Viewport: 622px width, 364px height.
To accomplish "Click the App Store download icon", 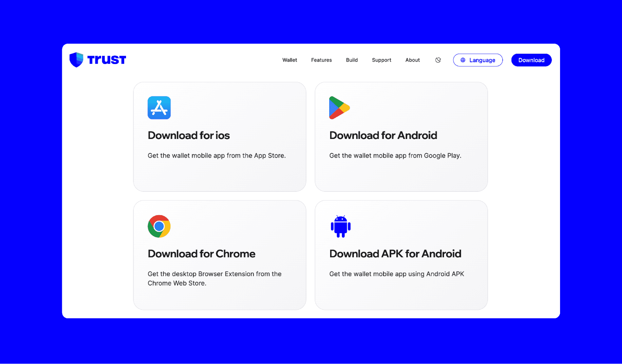I will (159, 108).
